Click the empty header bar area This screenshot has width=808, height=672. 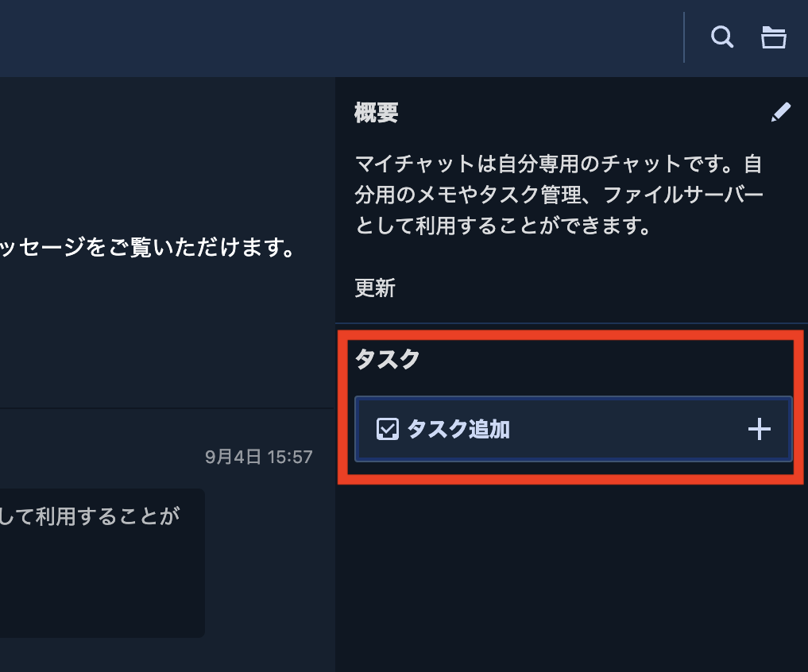tap(340, 38)
